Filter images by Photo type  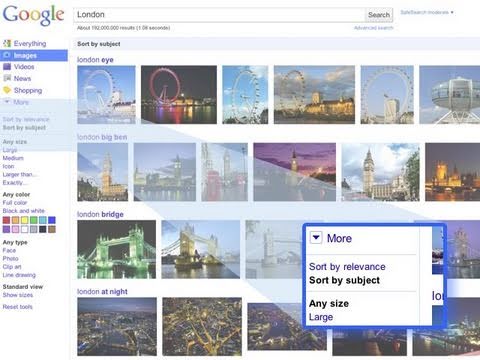[x=11, y=259]
